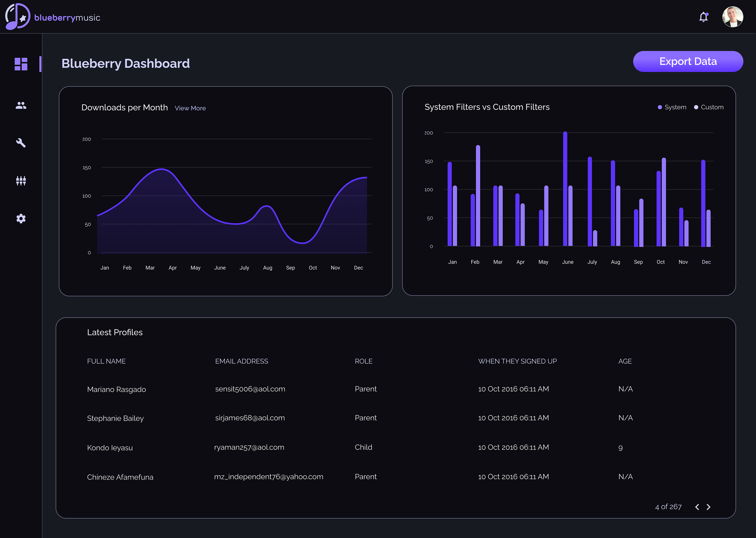Open the users icon in sidebar
This screenshot has width=756, height=538.
click(21, 105)
